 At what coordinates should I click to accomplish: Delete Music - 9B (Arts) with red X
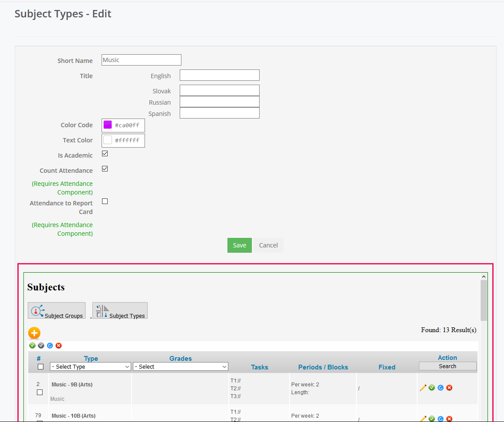coord(449,388)
